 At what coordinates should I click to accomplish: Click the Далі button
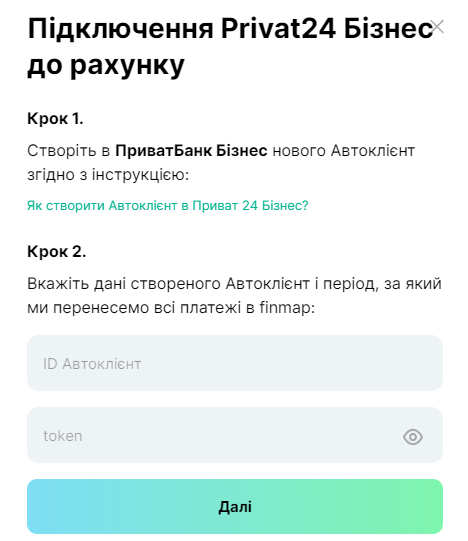pos(235,506)
